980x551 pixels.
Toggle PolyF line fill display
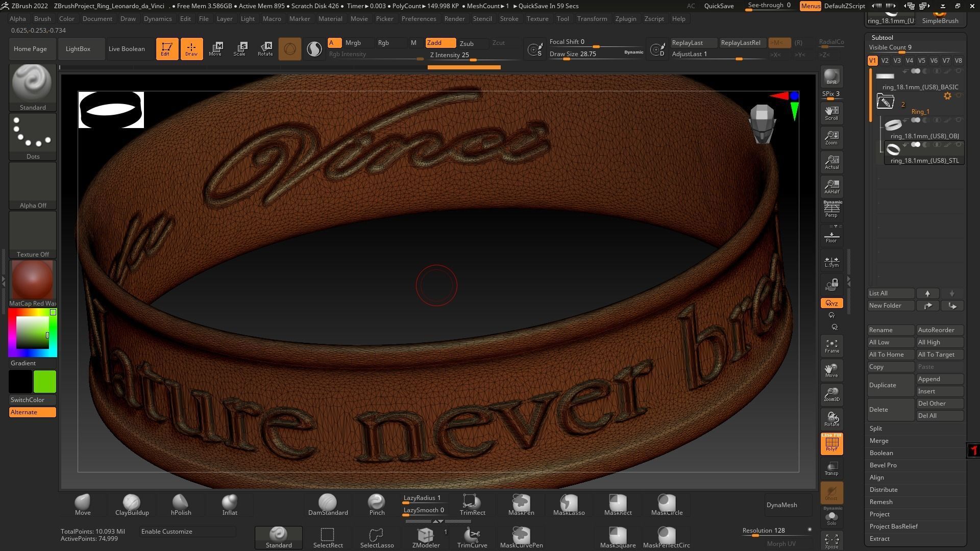tap(831, 443)
